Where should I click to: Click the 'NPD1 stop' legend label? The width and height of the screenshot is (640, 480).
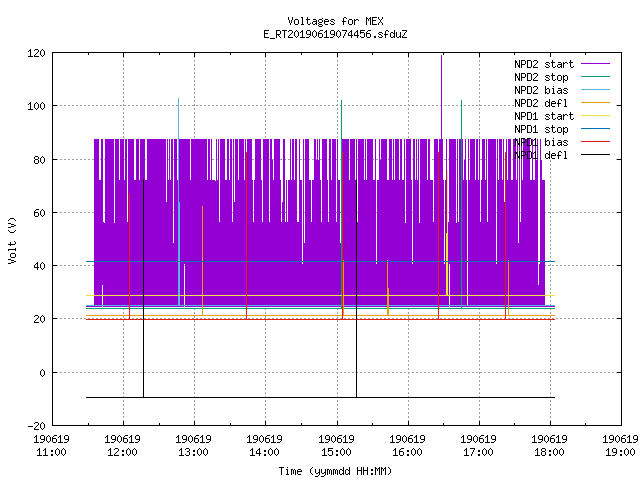[541, 129]
